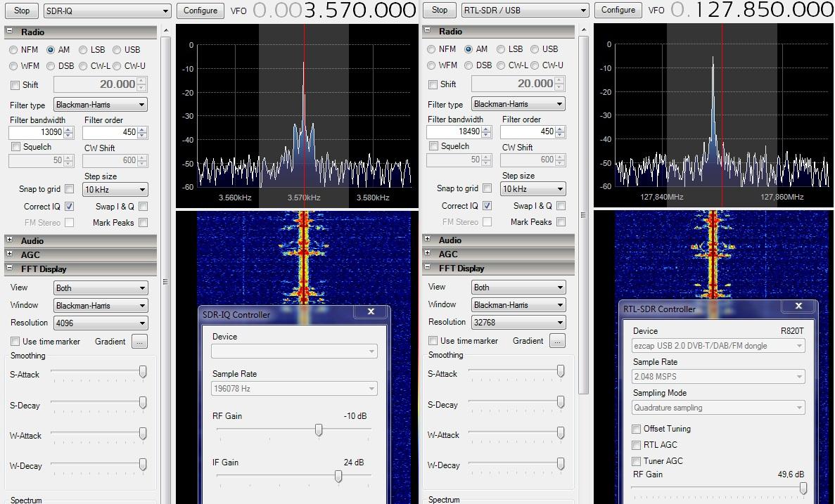Select LSB mode in left radio panel
Viewport: 835px width, 504px height.
click(x=83, y=50)
